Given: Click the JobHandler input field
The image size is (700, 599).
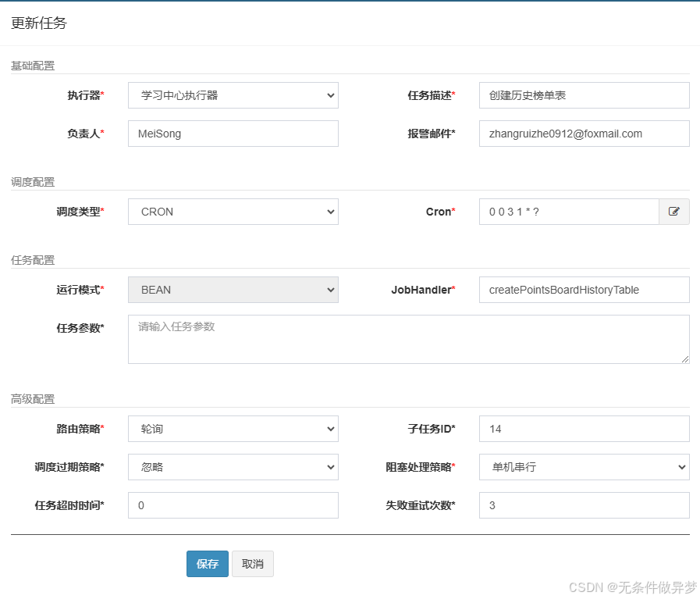Looking at the screenshot, I should [x=585, y=290].
